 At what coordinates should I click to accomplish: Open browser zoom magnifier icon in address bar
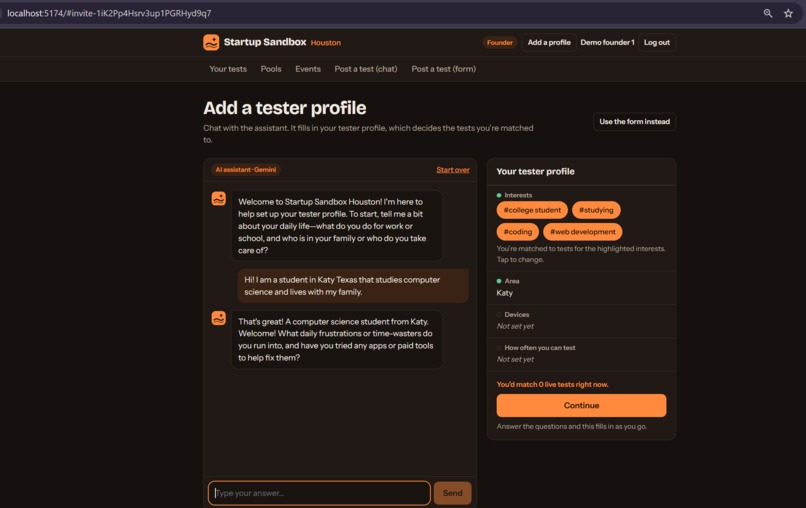[767, 13]
